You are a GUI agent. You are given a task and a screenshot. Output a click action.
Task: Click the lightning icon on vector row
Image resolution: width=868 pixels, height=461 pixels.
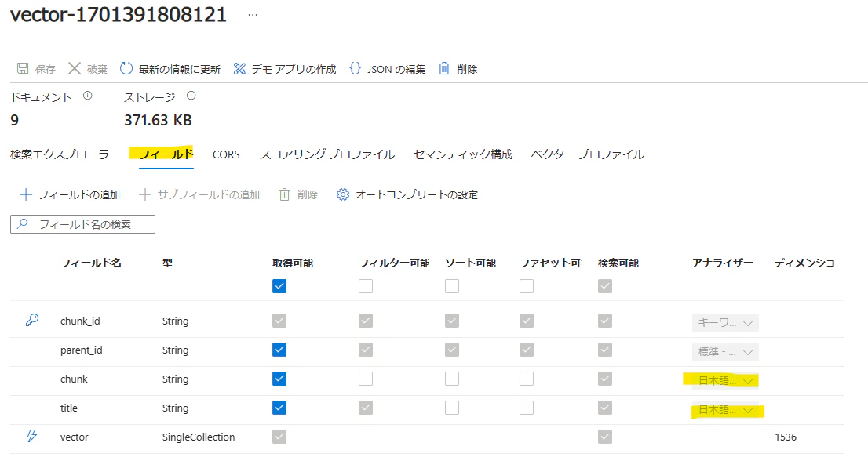[x=32, y=436]
